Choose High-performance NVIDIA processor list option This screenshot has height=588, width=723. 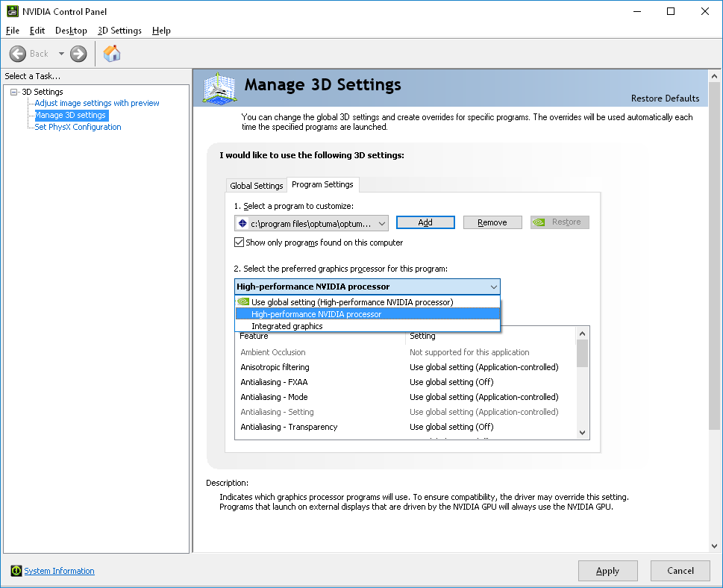[368, 314]
